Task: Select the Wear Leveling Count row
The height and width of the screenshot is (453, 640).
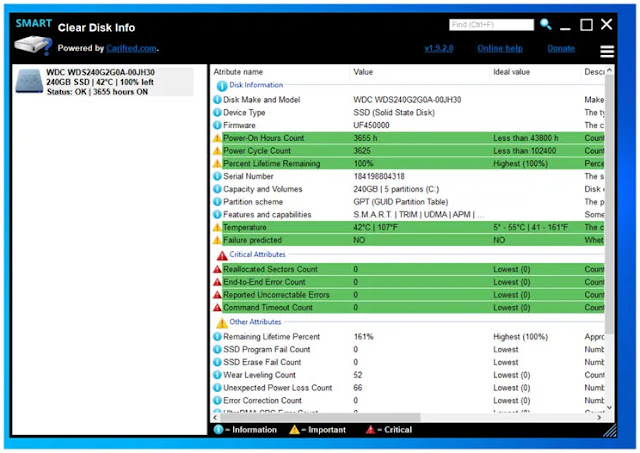Action: (408, 375)
